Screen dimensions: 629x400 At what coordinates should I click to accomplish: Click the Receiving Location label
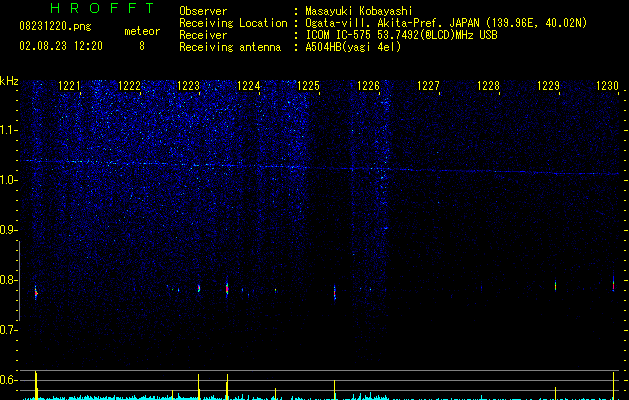pyautogui.click(x=233, y=23)
